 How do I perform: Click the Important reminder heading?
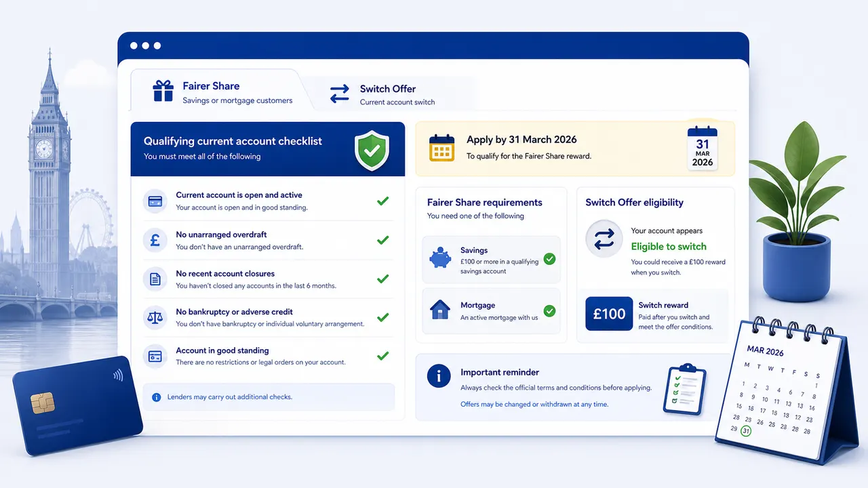click(500, 372)
